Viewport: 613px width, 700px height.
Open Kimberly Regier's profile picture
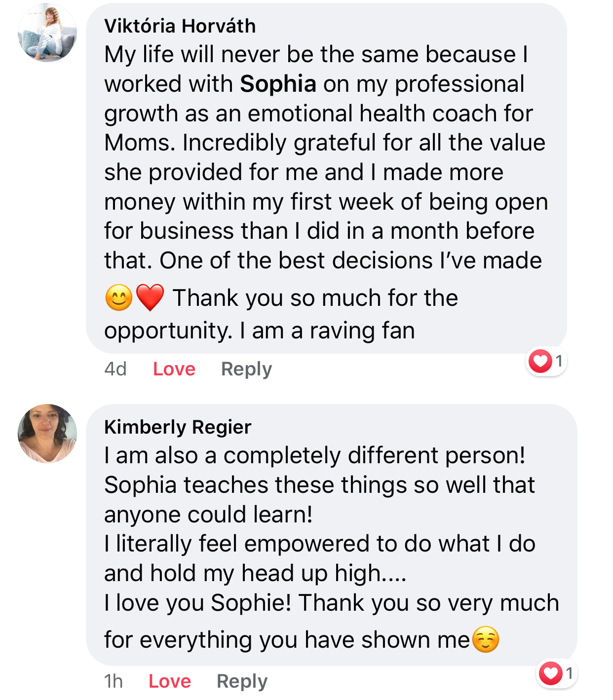(x=47, y=434)
